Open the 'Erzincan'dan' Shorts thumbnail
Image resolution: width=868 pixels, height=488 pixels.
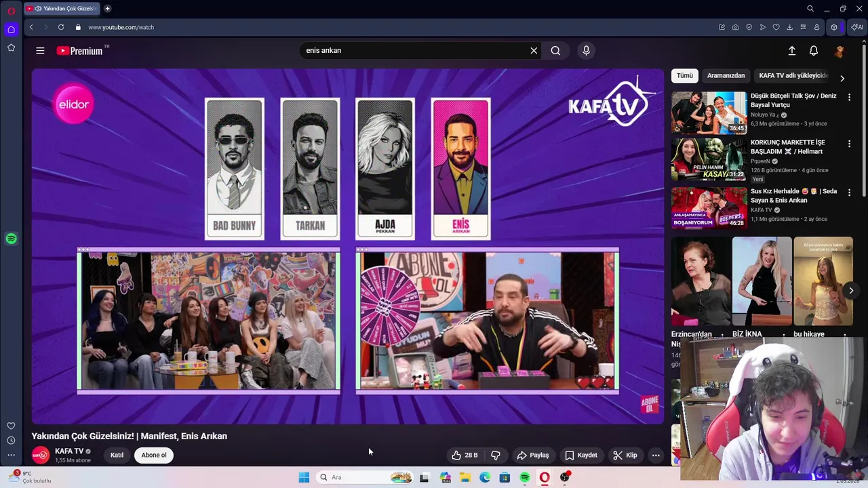pos(701,281)
